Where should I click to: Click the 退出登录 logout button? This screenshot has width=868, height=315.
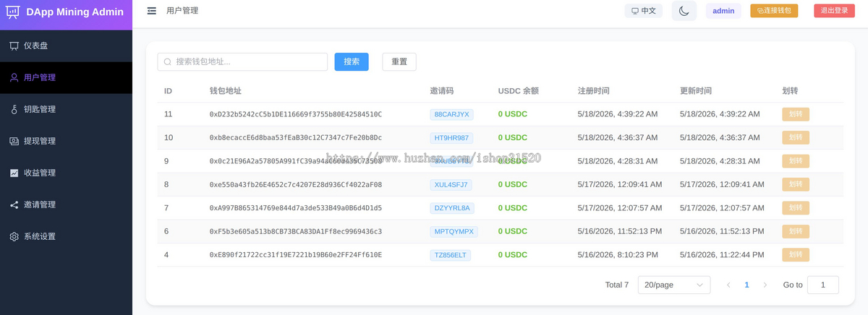point(834,11)
